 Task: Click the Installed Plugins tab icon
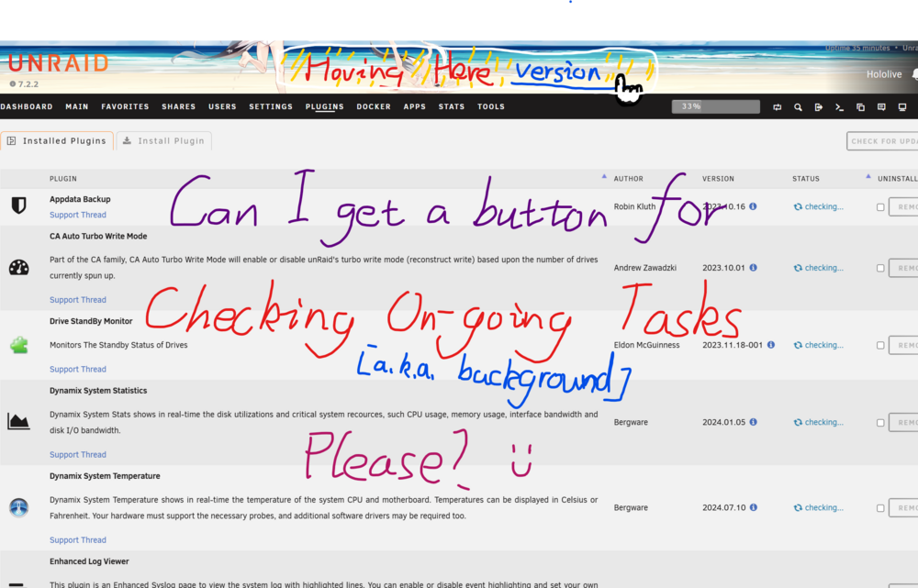[11, 141]
